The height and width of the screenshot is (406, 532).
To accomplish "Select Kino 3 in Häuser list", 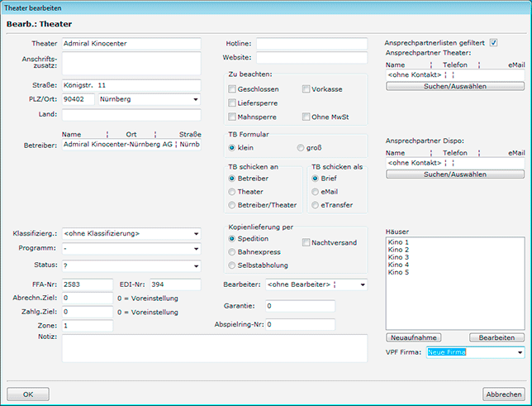I will pos(398,257).
